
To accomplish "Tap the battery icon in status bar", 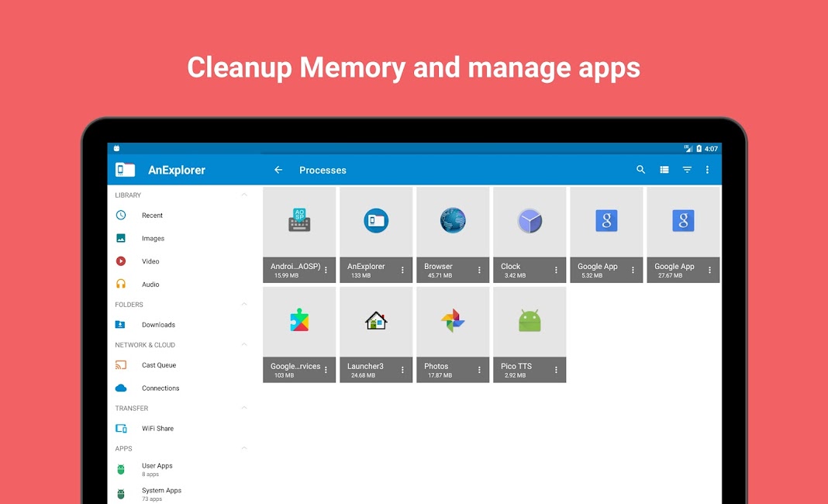I will [699, 148].
